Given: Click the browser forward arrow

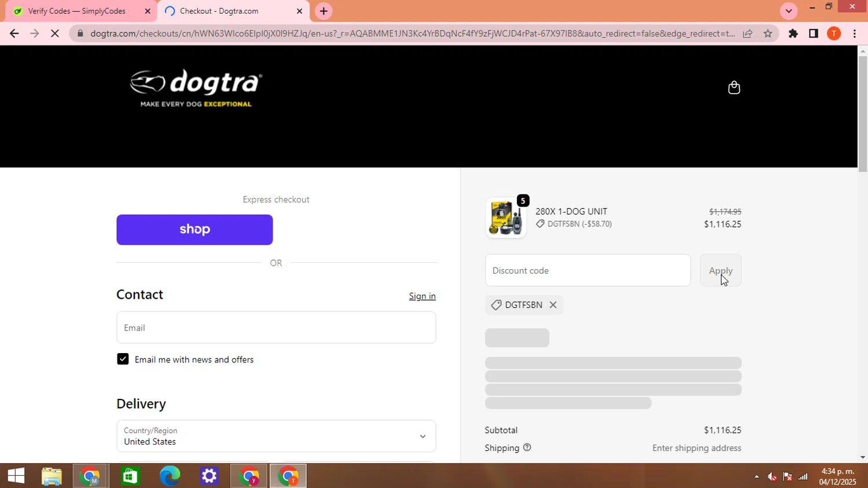Looking at the screenshot, I should [35, 34].
